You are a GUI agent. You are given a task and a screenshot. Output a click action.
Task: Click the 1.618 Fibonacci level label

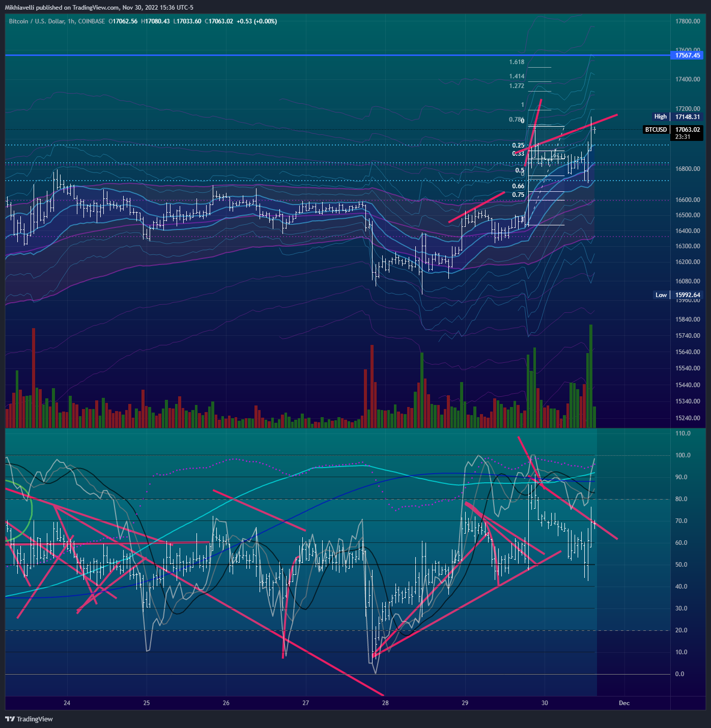[517, 62]
